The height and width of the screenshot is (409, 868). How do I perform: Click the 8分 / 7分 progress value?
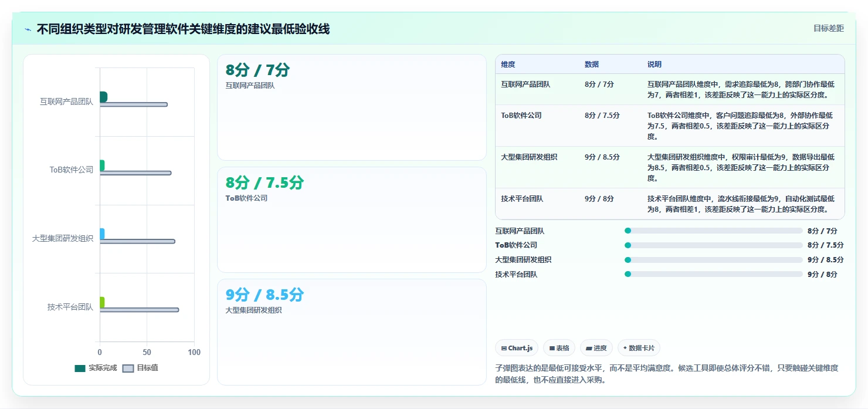[x=822, y=231]
